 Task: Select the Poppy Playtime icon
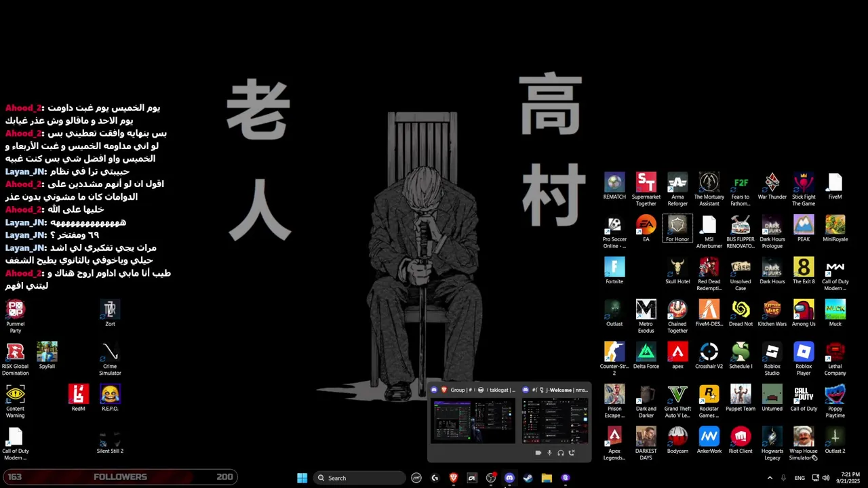pos(835,401)
